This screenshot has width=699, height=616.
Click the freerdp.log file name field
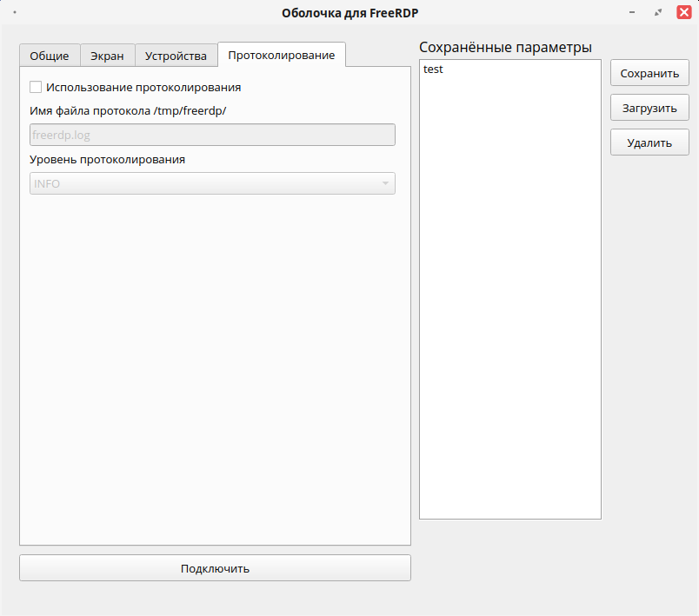212,135
